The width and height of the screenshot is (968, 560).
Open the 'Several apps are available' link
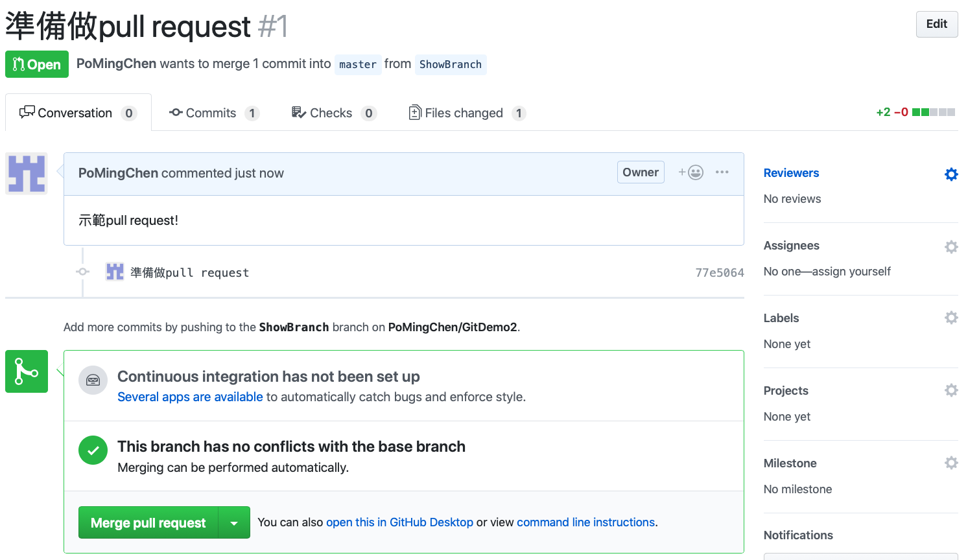click(190, 397)
